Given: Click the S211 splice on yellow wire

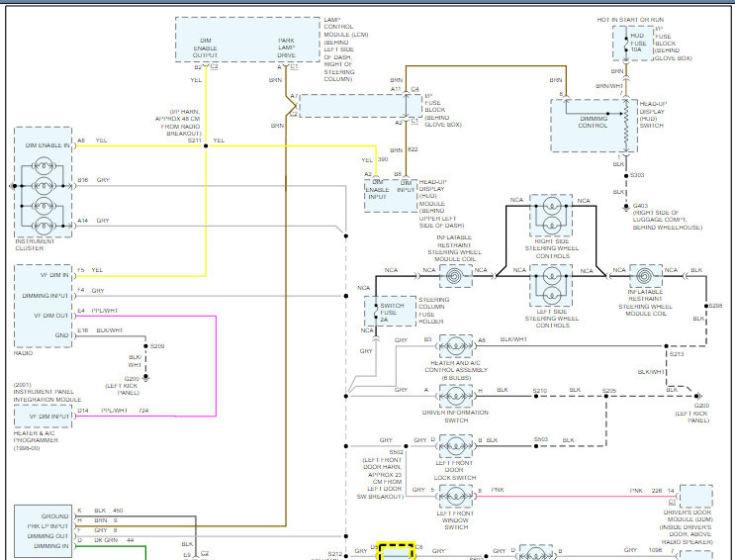Looking at the screenshot, I should tap(205, 141).
